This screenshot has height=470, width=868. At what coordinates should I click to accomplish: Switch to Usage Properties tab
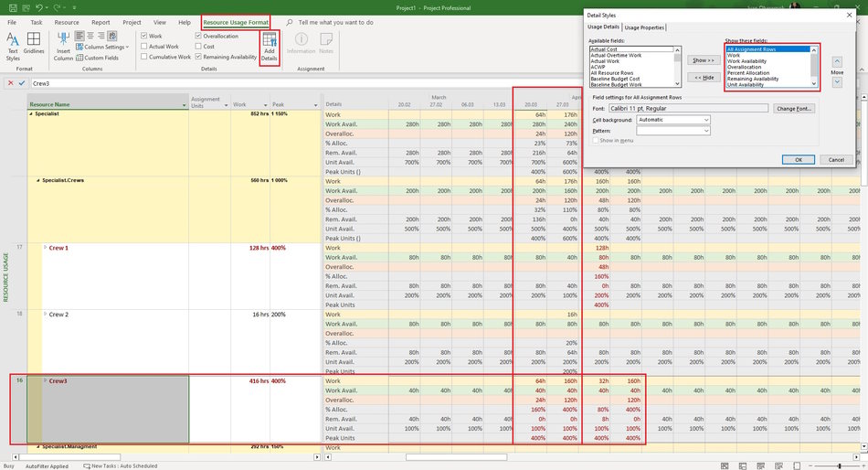[x=644, y=27]
